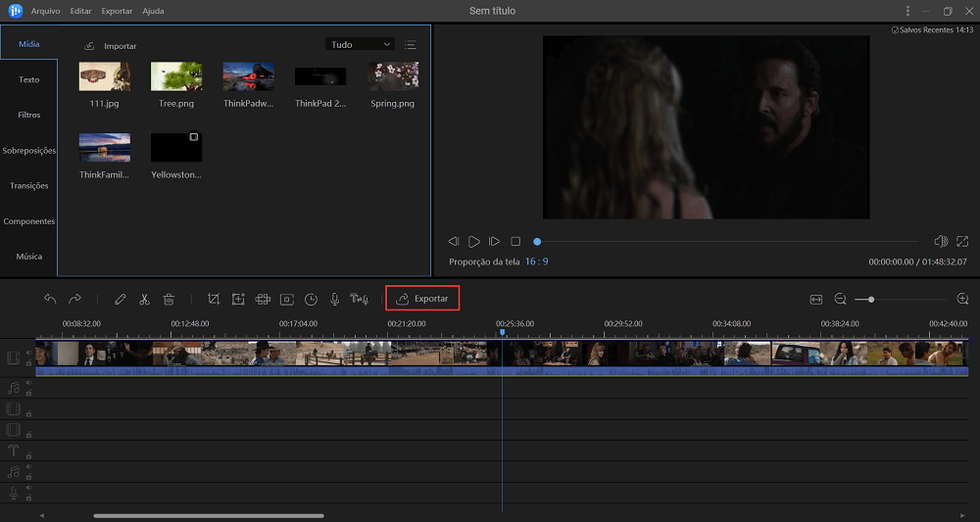
Task: Click the 00:17:04.00 ruler timestamp
Action: pos(298,324)
